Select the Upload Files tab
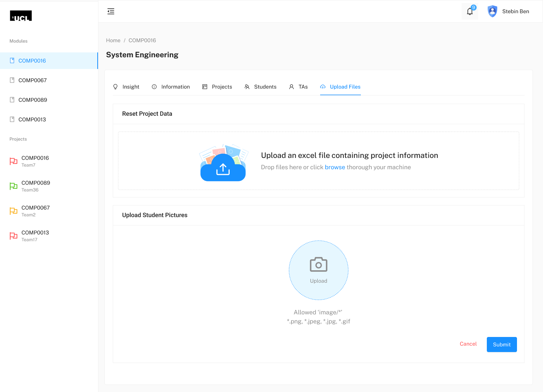The height and width of the screenshot is (392, 543). (341, 87)
